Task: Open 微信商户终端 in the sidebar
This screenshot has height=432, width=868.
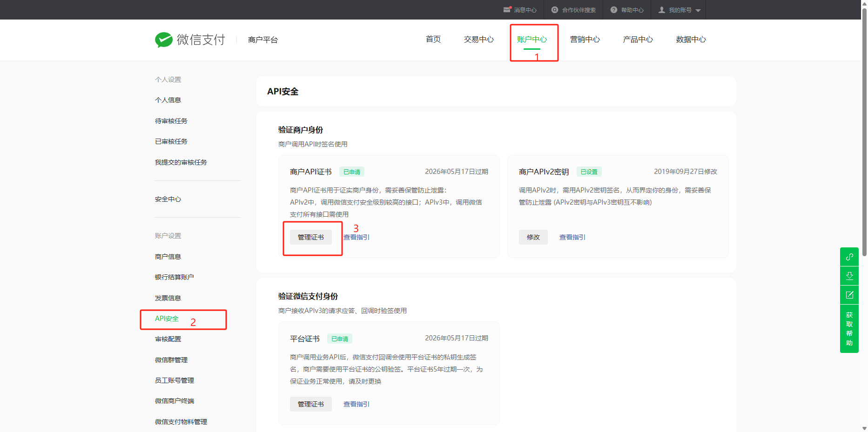Action: pyautogui.click(x=175, y=401)
